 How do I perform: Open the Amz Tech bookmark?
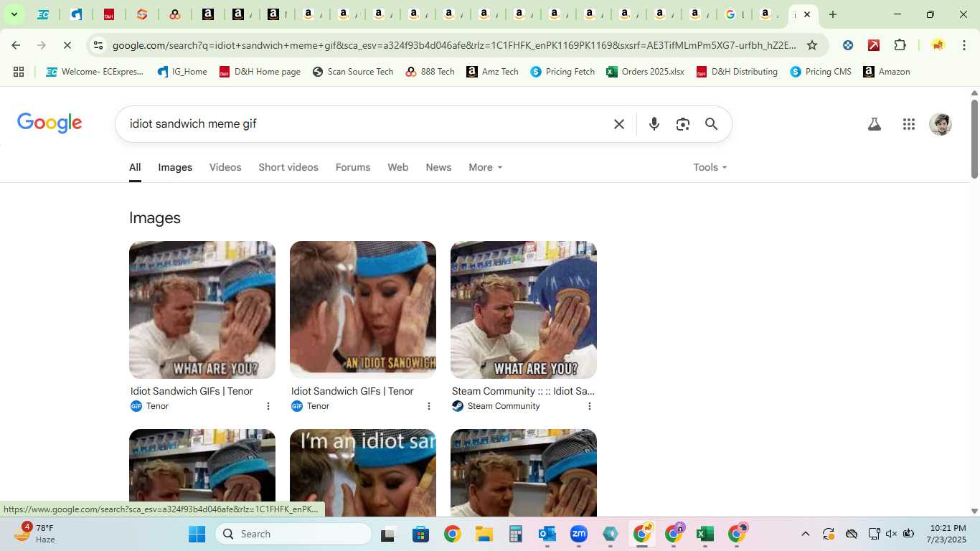[x=492, y=72]
